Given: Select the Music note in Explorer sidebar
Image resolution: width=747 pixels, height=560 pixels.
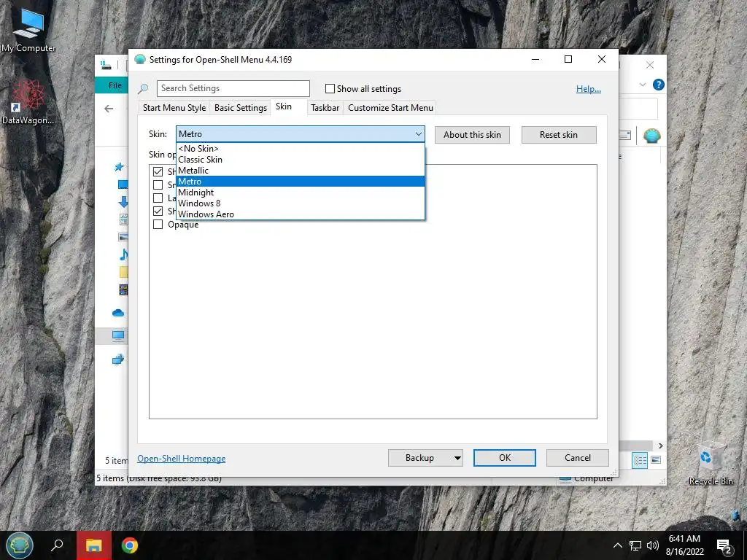Looking at the screenshot, I should 123,254.
